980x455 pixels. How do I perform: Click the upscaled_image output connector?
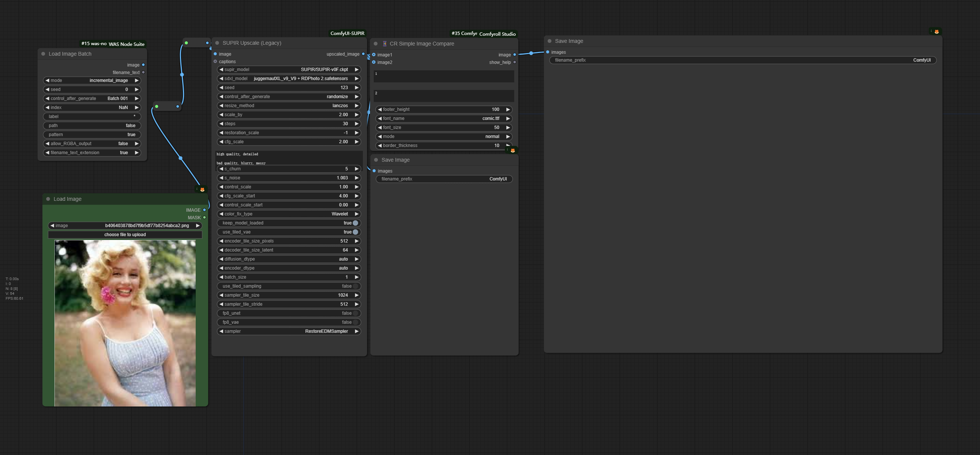[363, 54]
